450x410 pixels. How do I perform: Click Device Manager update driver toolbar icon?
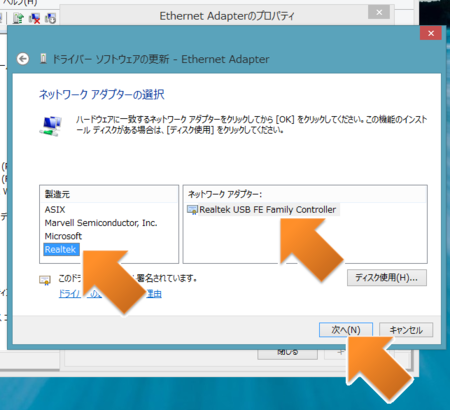[18, 18]
